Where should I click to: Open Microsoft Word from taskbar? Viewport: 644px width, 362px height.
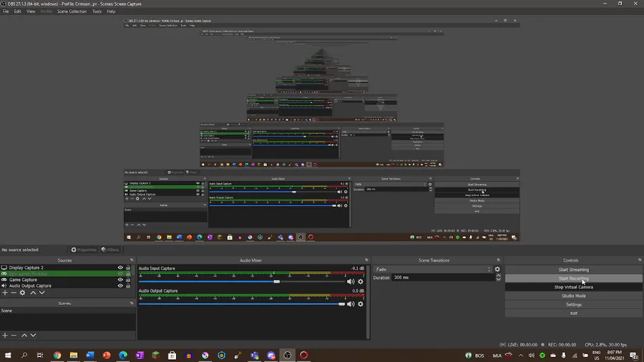(x=90, y=355)
